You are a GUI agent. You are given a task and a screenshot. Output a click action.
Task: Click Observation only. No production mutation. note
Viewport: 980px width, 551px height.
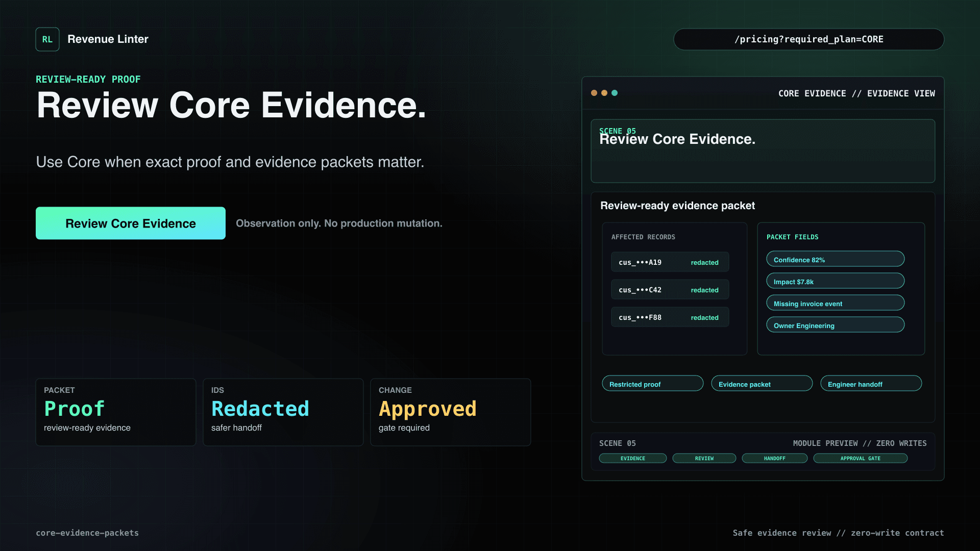point(339,223)
